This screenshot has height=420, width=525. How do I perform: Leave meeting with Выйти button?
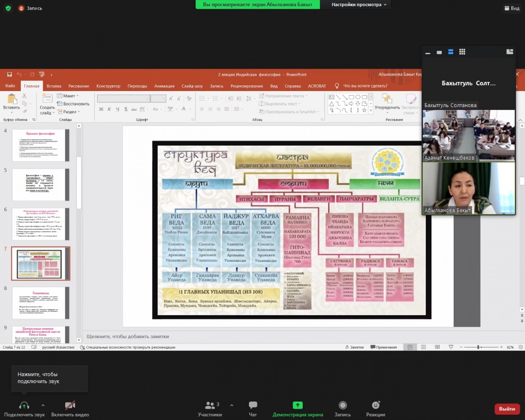point(507,409)
